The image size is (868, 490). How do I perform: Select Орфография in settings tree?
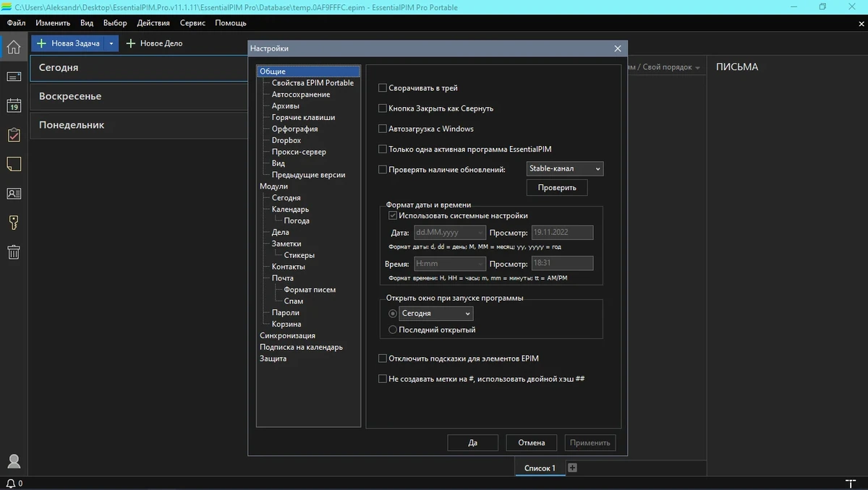coord(294,129)
